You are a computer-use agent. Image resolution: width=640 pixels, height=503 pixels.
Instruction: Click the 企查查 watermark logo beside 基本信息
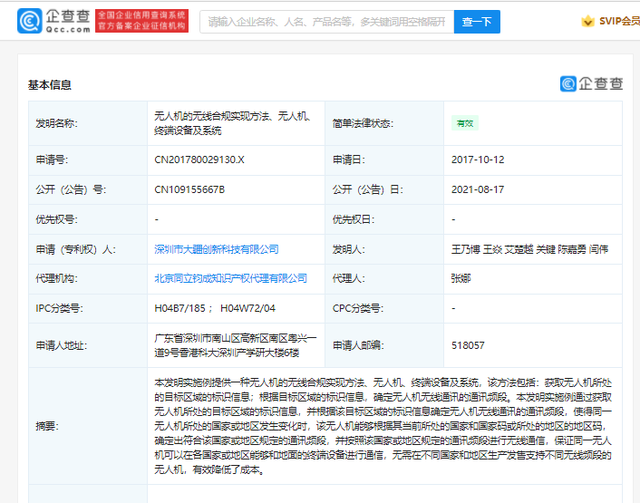[594, 84]
